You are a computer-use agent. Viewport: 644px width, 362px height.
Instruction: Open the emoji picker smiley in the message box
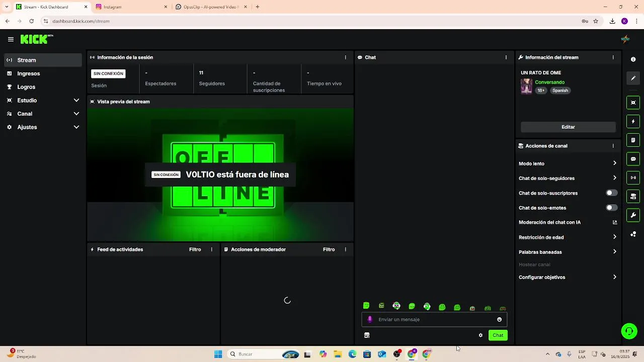499,319
